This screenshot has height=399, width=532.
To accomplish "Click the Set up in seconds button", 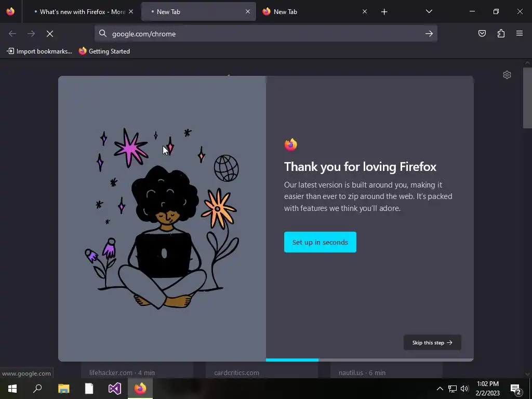I will [x=320, y=242].
